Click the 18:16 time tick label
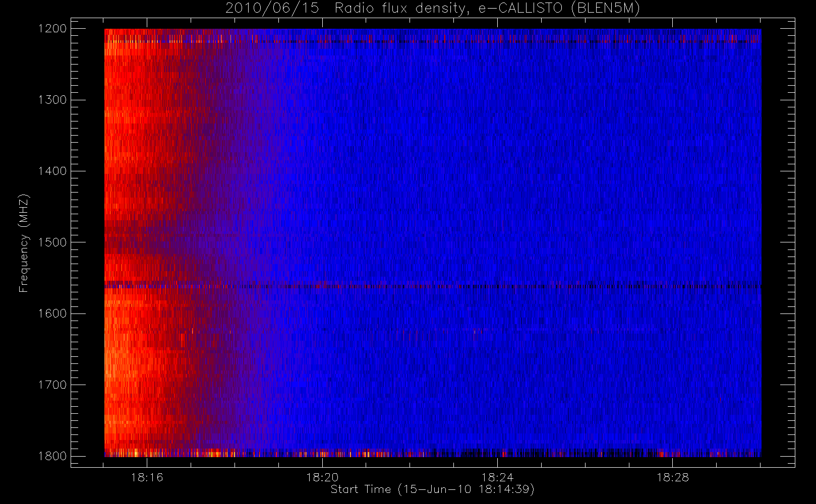This screenshot has width=816, height=504. (147, 477)
